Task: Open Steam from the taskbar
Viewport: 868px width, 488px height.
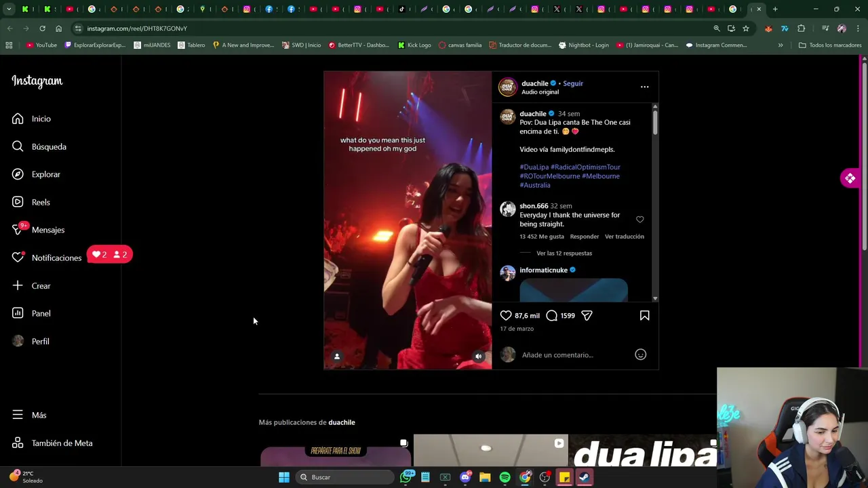Action: coord(584,477)
